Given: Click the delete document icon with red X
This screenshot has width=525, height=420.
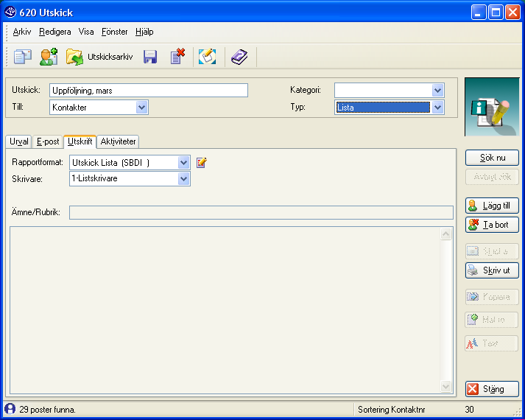Looking at the screenshot, I should (x=177, y=56).
